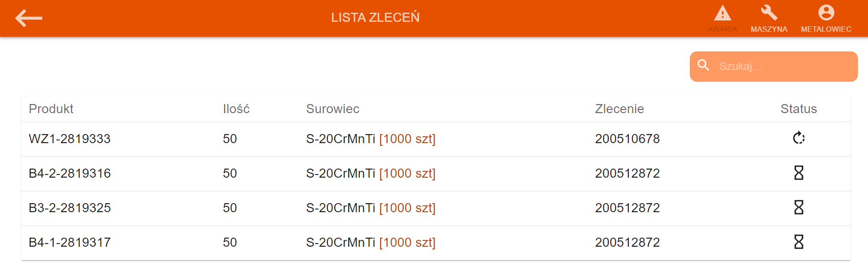Click hourglass status icon for B4-2-2819316
868x269 pixels.
798,173
